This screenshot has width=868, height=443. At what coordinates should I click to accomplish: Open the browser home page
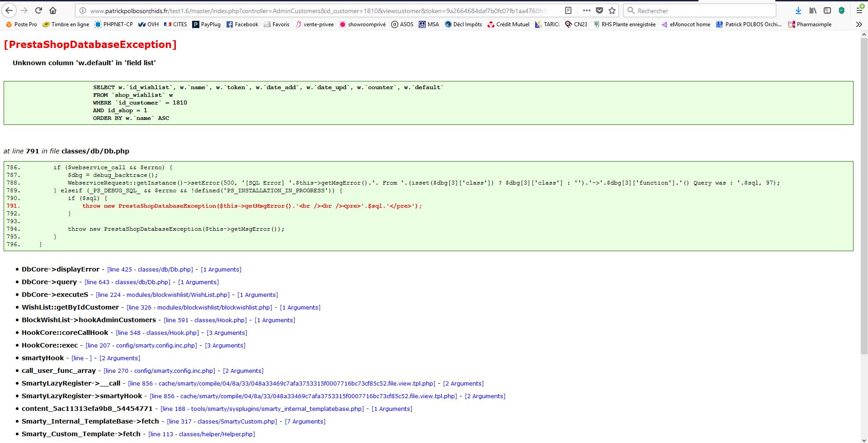pos(53,10)
